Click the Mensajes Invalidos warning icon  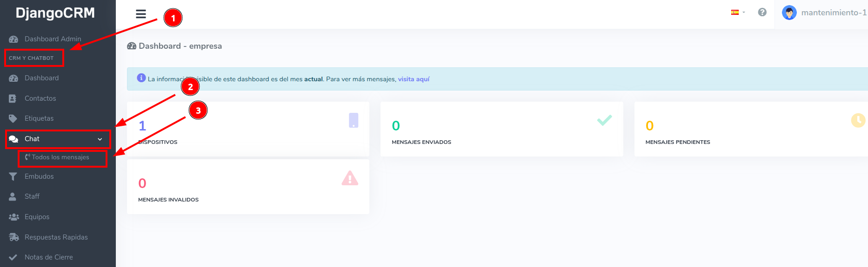tap(350, 178)
